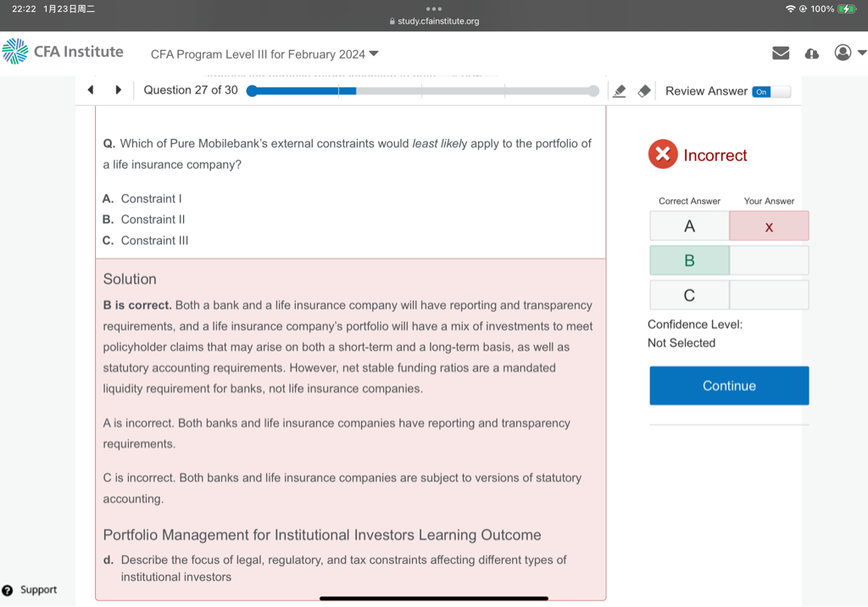Click the study.cfainstitute.org address bar
This screenshot has width=868, height=607.
pos(434,21)
